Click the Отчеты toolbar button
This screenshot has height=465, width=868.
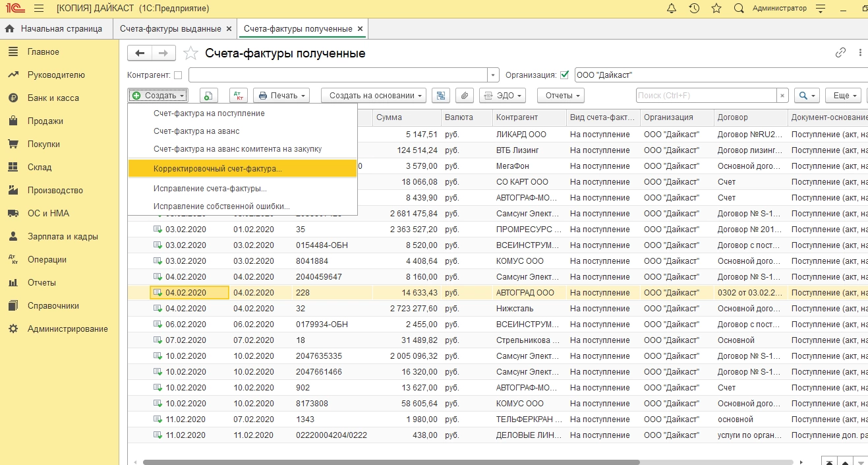(x=560, y=96)
